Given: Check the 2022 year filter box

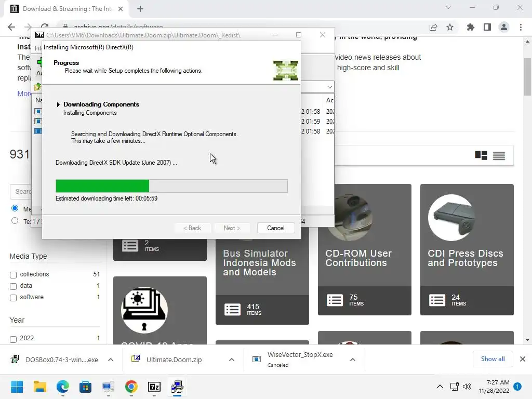Looking at the screenshot, I should pos(13,339).
